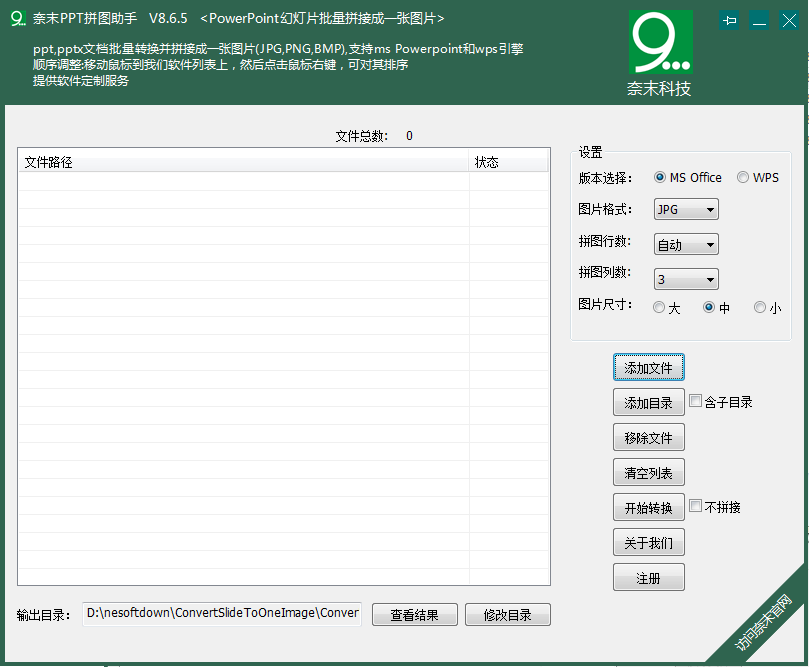
Task: Click 查看结果 to view results
Action: pos(414,614)
